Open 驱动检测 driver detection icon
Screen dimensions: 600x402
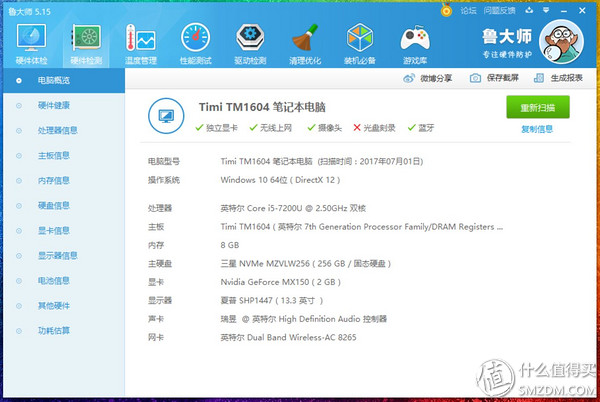pyautogui.click(x=250, y=37)
